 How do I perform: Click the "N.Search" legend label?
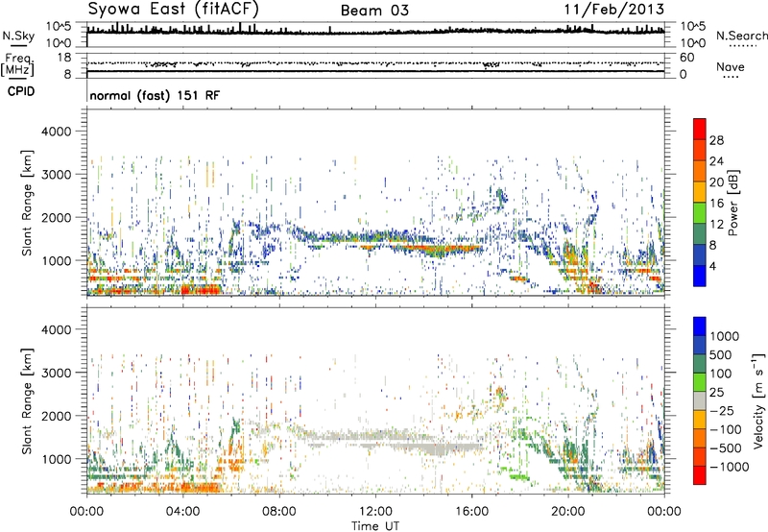point(742,36)
